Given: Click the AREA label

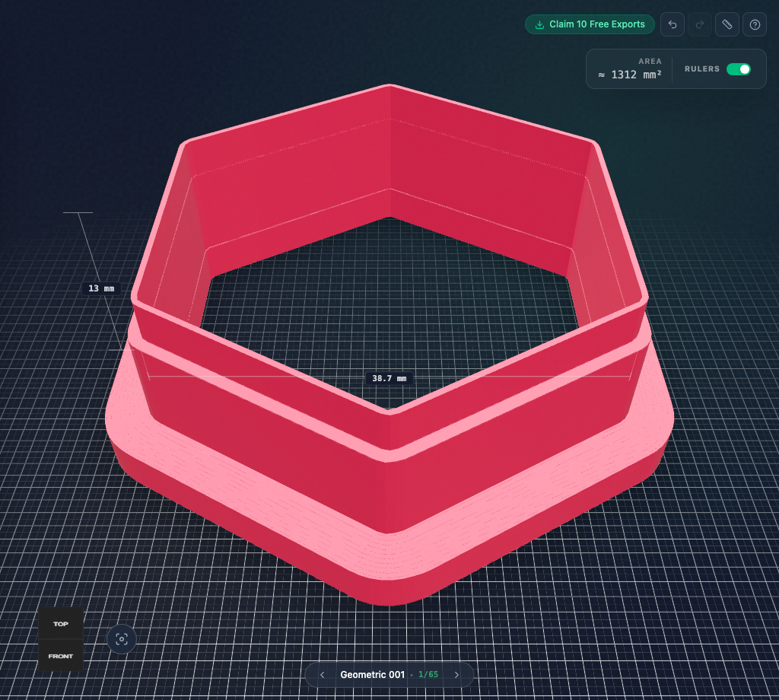Looking at the screenshot, I should (x=650, y=61).
